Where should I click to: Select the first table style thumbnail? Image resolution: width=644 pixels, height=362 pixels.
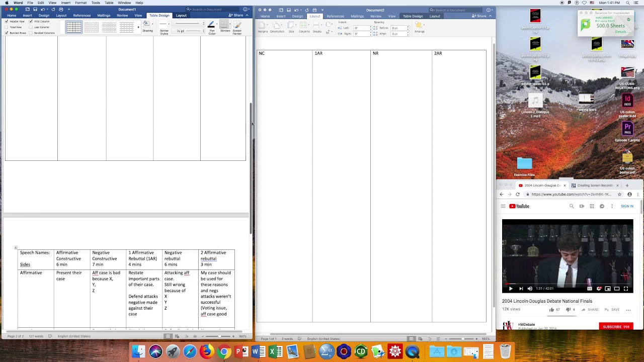[x=73, y=28]
